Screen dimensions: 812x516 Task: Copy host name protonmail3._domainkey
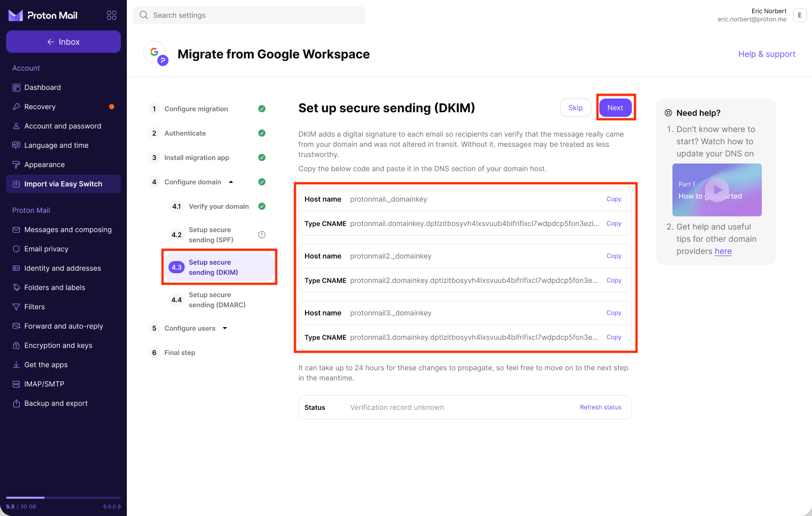[x=614, y=313]
